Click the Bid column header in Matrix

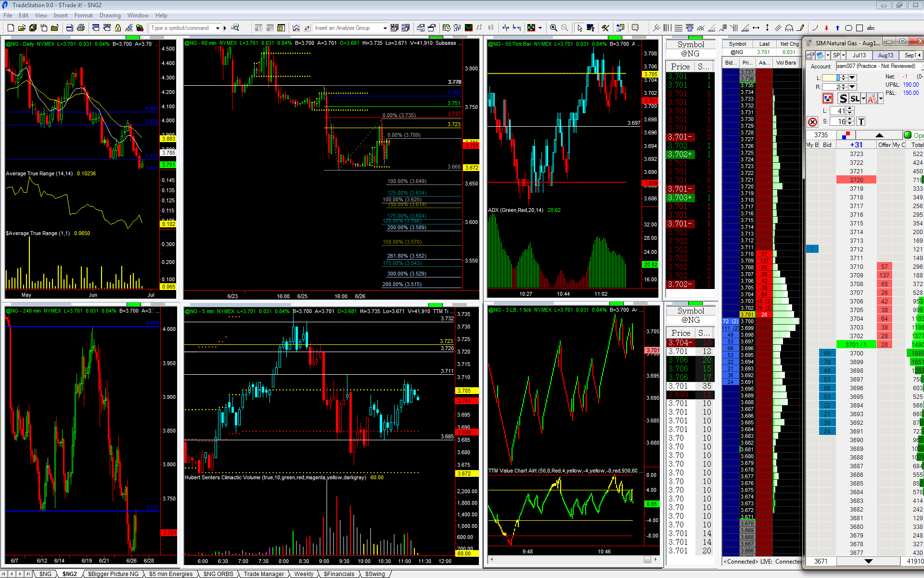[827, 144]
